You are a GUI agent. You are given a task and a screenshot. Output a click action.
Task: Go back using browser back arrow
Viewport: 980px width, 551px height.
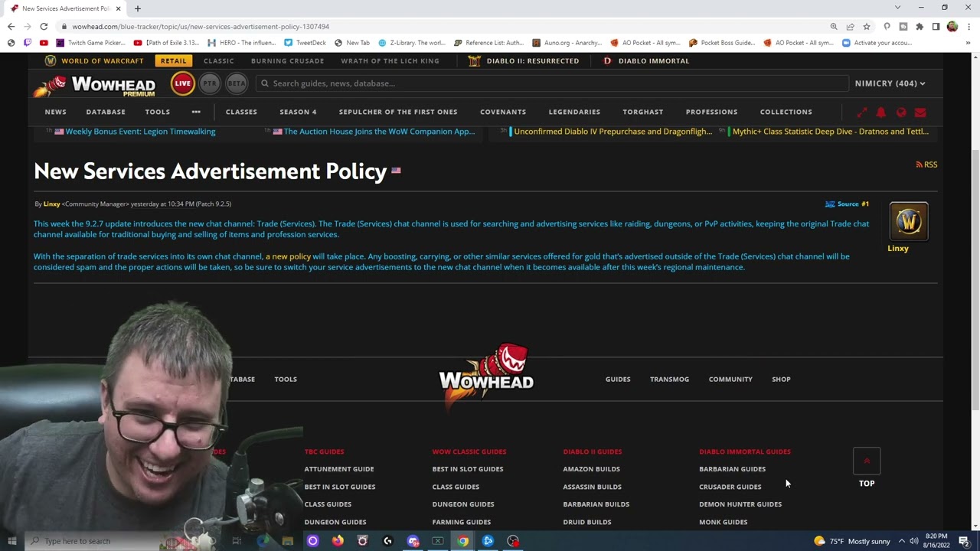(x=11, y=26)
